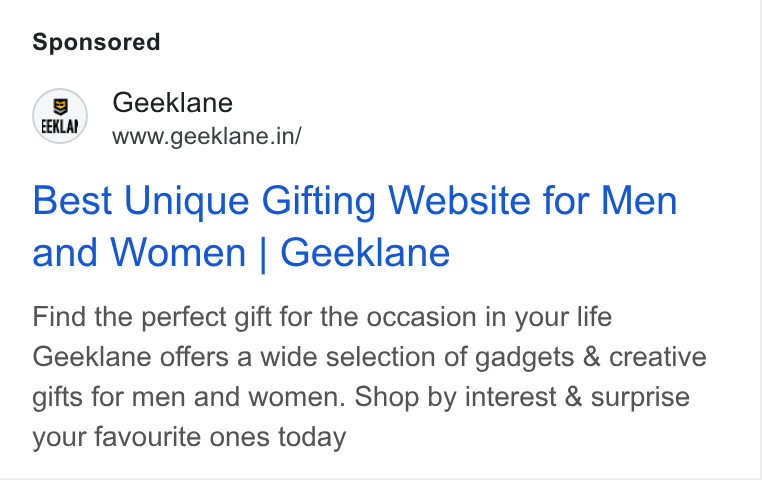Click the 'Shop by interest & surprise' text
Viewport: 762px width, 480px height.
(x=522, y=397)
